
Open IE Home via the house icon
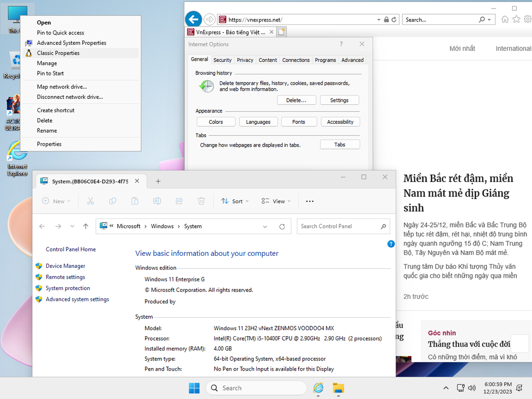pyautogui.click(x=505, y=19)
